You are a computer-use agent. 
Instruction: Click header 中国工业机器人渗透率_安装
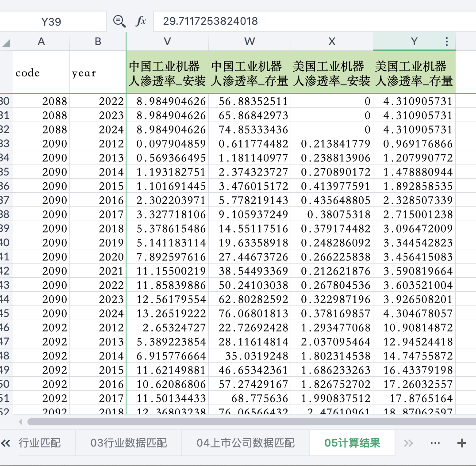(x=167, y=72)
